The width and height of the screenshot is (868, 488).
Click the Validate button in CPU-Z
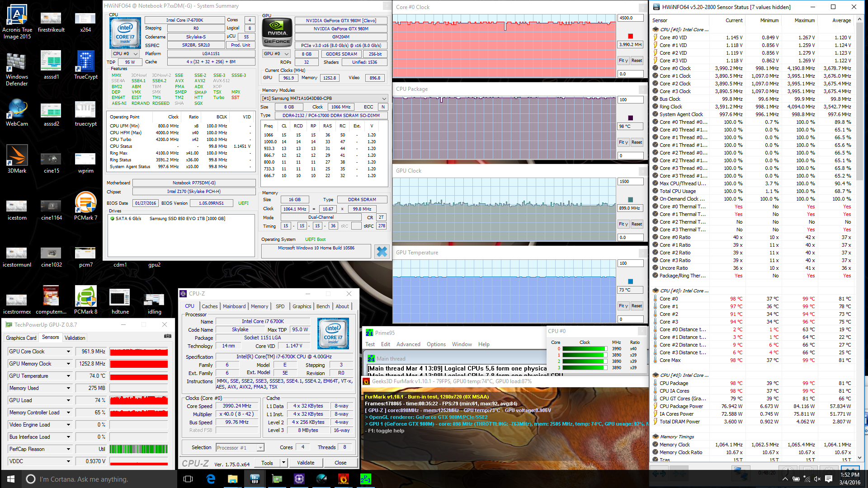pos(306,463)
